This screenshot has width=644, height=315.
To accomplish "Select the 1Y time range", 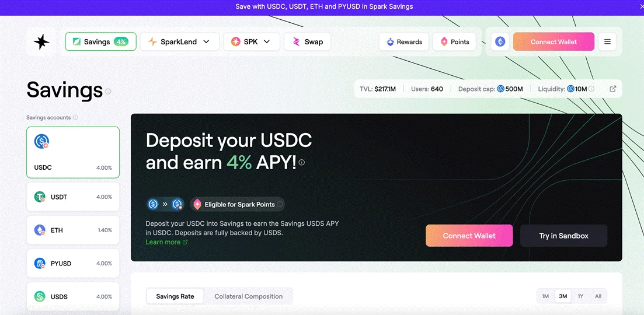I will coord(580,296).
